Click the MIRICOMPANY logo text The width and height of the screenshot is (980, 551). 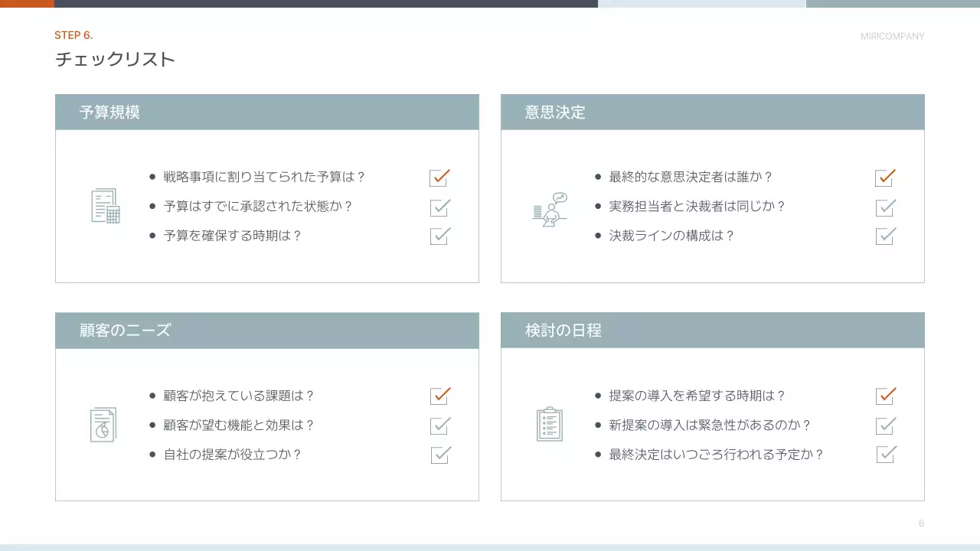coord(893,35)
